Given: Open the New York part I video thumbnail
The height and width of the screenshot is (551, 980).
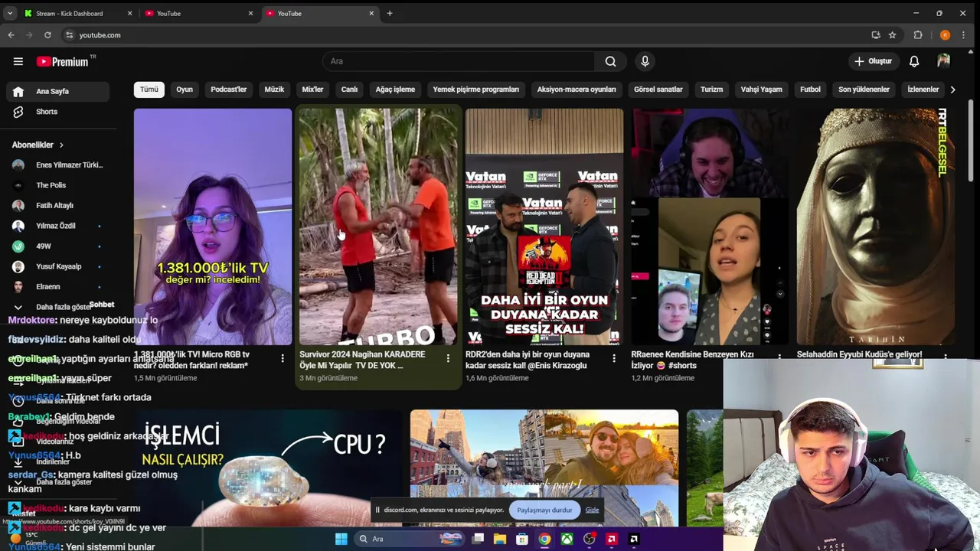Looking at the screenshot, I should (544, 468).
